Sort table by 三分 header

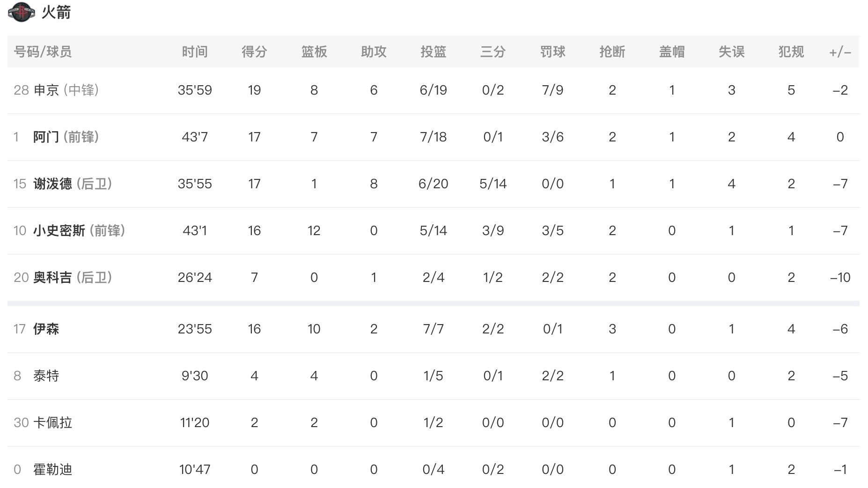click(493, 52)
